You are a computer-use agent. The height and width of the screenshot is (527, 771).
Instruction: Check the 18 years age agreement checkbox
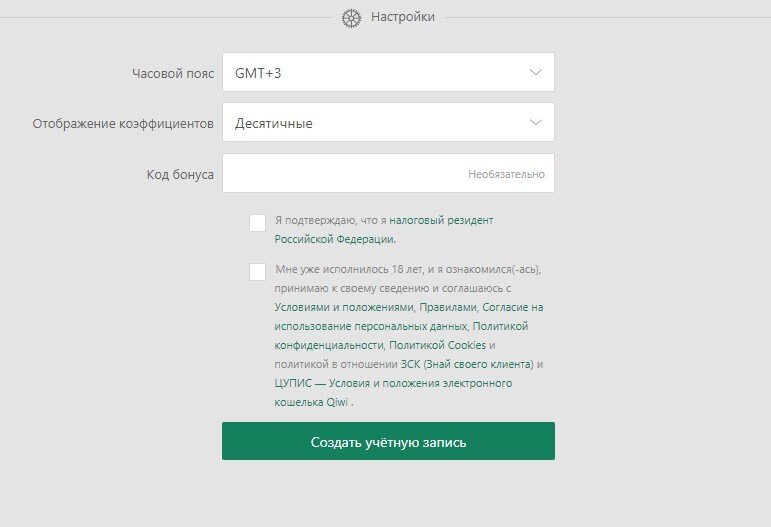coord(258,271)
